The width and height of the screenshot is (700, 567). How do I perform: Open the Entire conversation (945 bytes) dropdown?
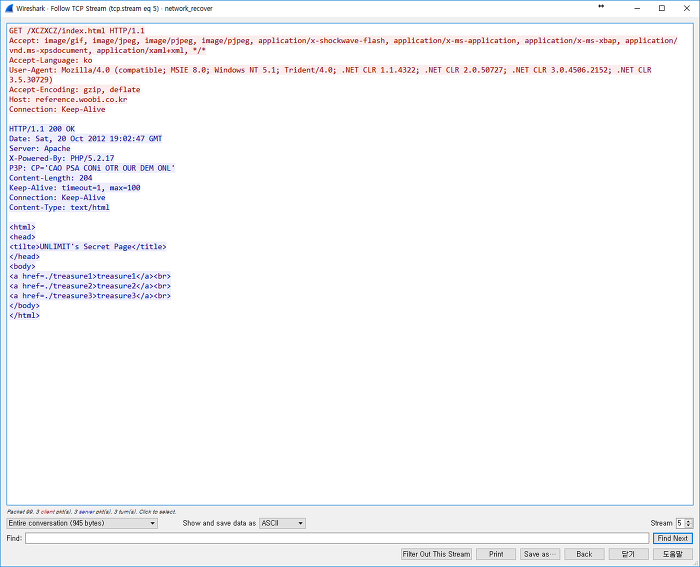pos(82,523)
